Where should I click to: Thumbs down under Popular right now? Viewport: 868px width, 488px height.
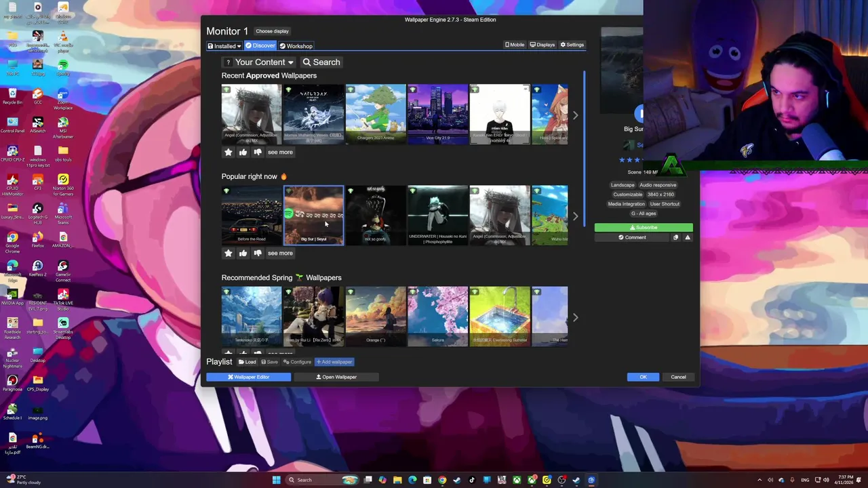[258, 253]
